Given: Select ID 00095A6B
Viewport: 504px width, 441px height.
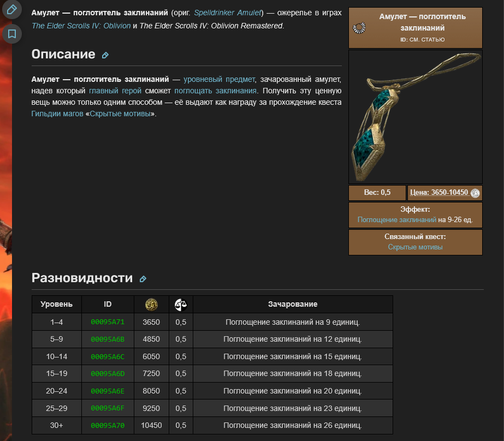Looking at the screenshot, I should pyautogui.click(x=108, y=339).
